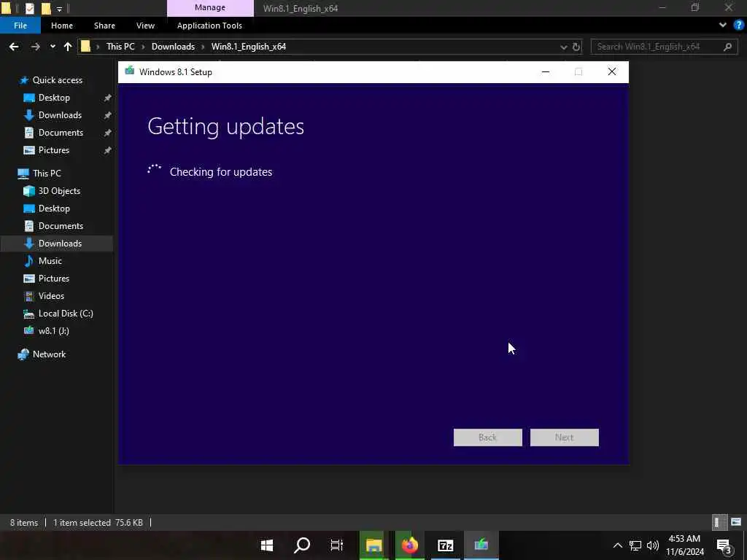Viewport: 747px width, 560px height.
Task: Click the Manage contextual tab
Action: pos(210,7)
